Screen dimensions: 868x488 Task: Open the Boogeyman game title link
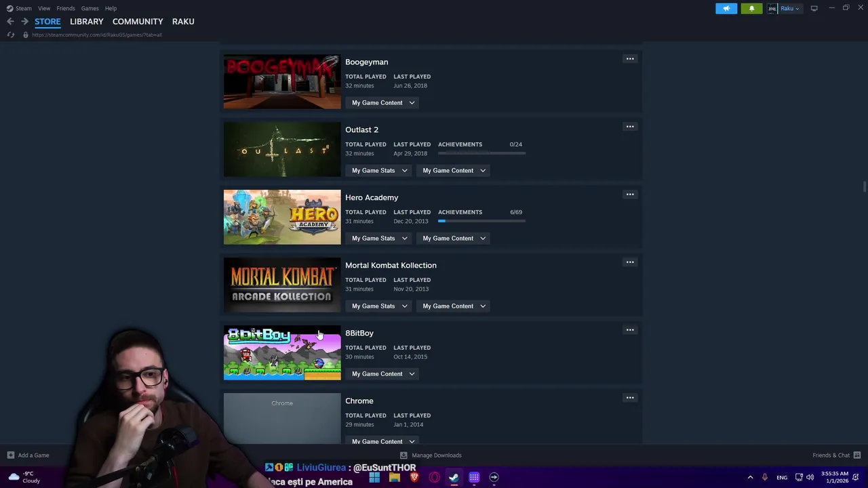[367, 62]
